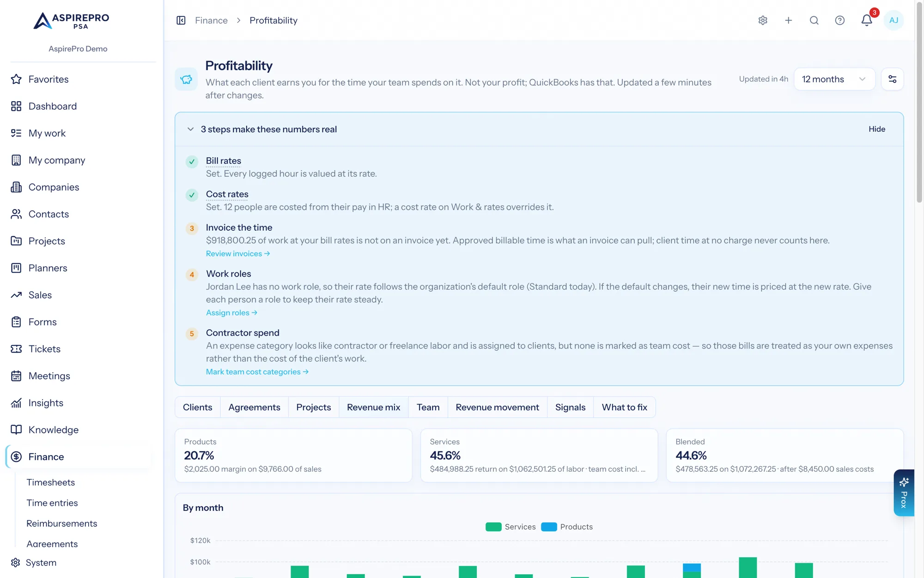
Task: Click the Review invoices link
Action: coord(238,254)
